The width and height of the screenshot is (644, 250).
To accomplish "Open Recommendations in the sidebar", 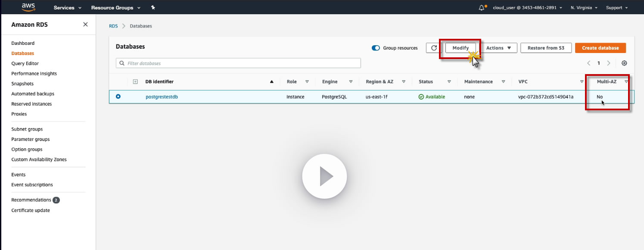I will [x=31, y=200].
